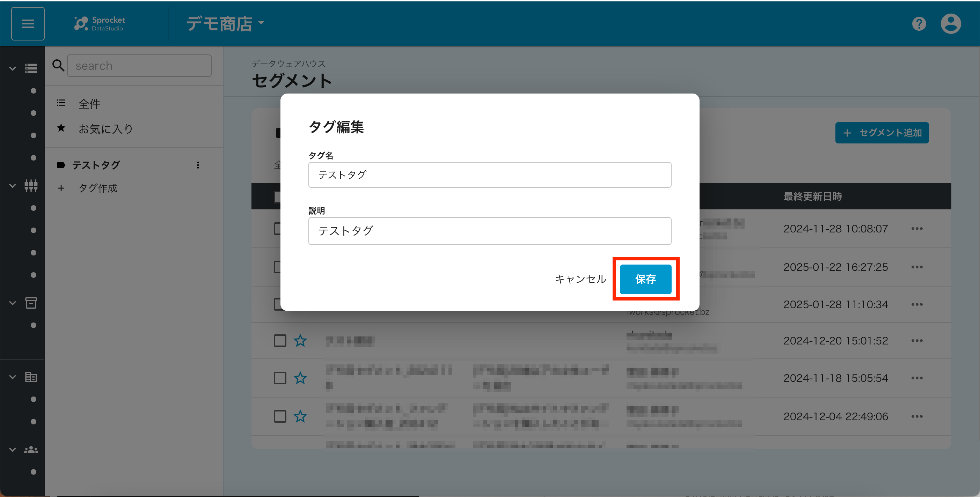
Task: Check the segment row dated 2024-12-20 15:01:52
Action: (x=280, y=340)
